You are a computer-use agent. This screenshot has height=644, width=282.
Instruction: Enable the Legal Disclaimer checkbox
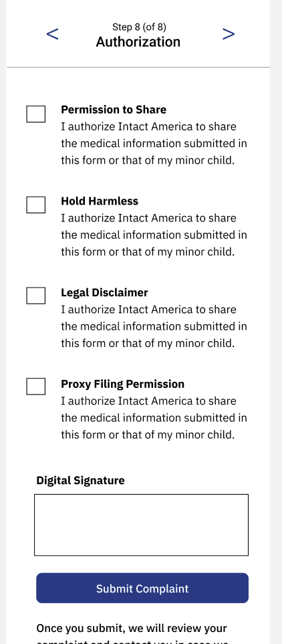point(35,296)
